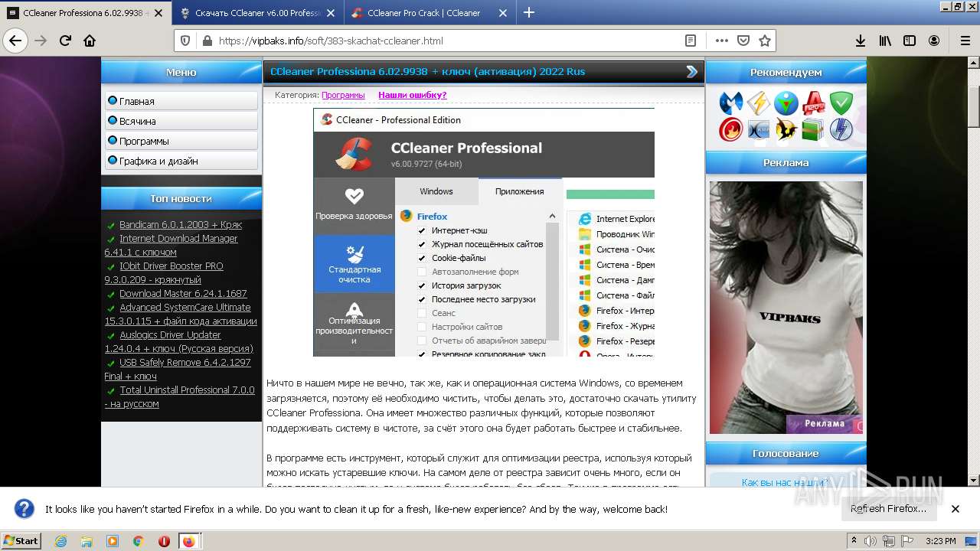The image size is (980, 551).
Task: Open the Firefox account icon
Action: tap(934, 41)
